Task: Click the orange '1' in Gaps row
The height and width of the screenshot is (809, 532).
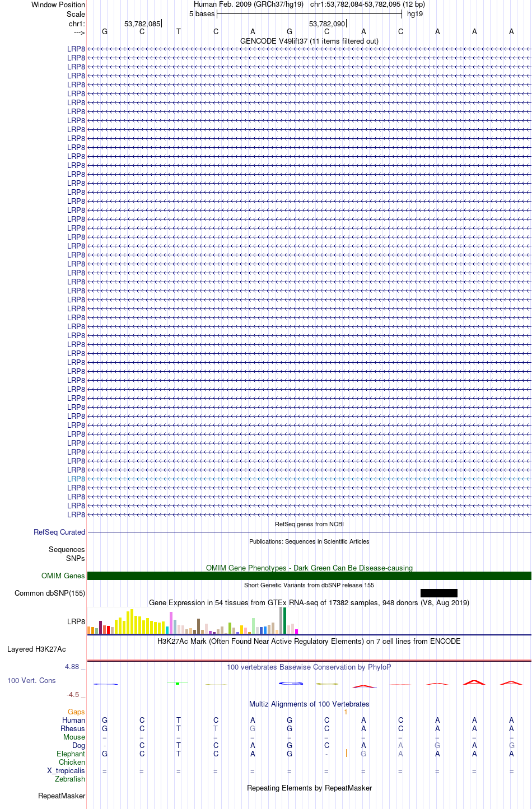Action: [346, 712]
